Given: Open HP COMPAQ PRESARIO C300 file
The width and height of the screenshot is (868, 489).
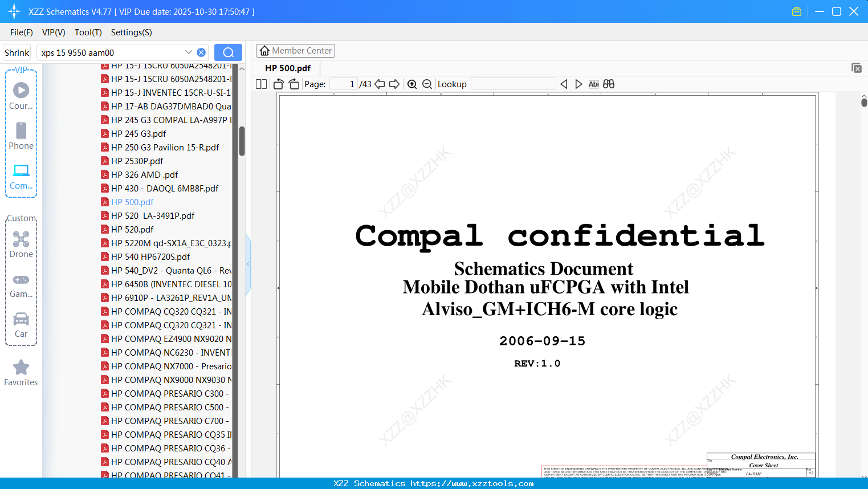Looking at the screenshot, I should [x=166, y=393].
